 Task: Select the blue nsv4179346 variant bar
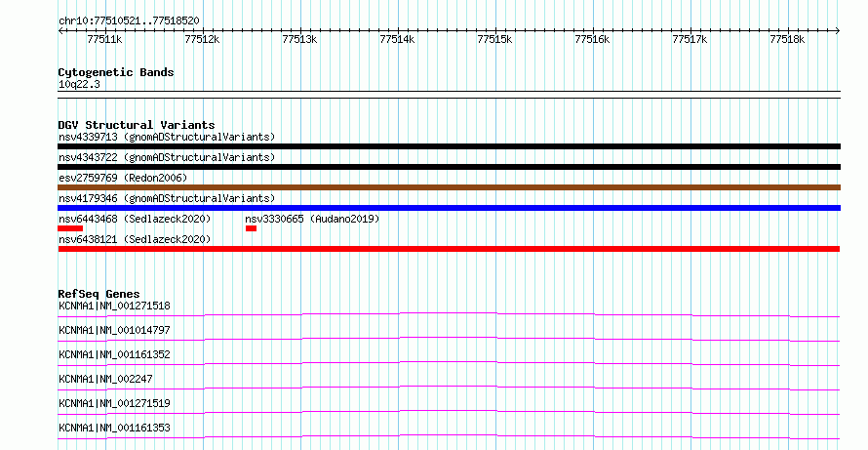(449, 208)
